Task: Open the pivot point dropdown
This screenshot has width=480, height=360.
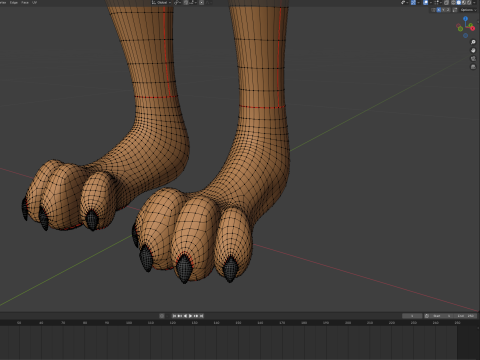Action: 177,2
